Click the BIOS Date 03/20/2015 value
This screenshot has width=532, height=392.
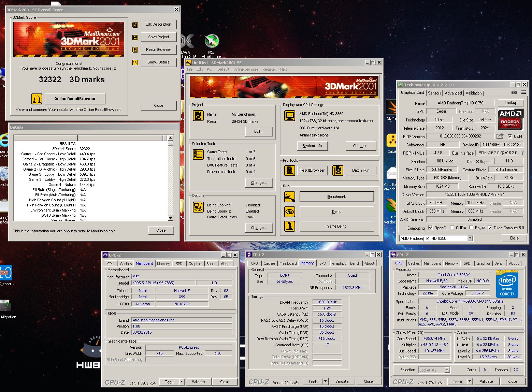tap(182, 332)
